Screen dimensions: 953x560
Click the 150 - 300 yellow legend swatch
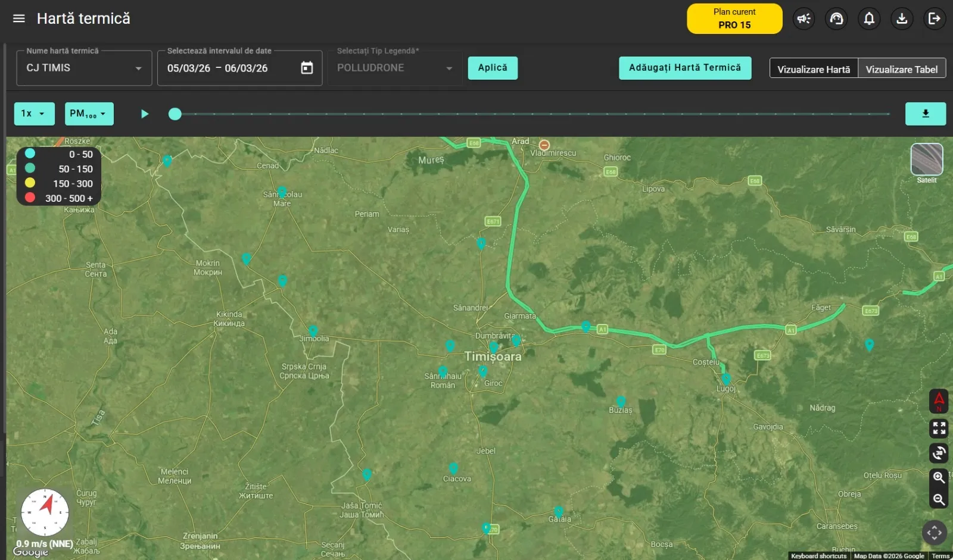point(30,183)
